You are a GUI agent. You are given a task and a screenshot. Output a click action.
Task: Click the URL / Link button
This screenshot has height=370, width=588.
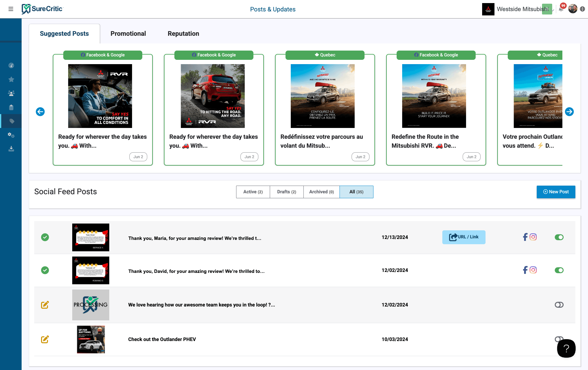464,237
